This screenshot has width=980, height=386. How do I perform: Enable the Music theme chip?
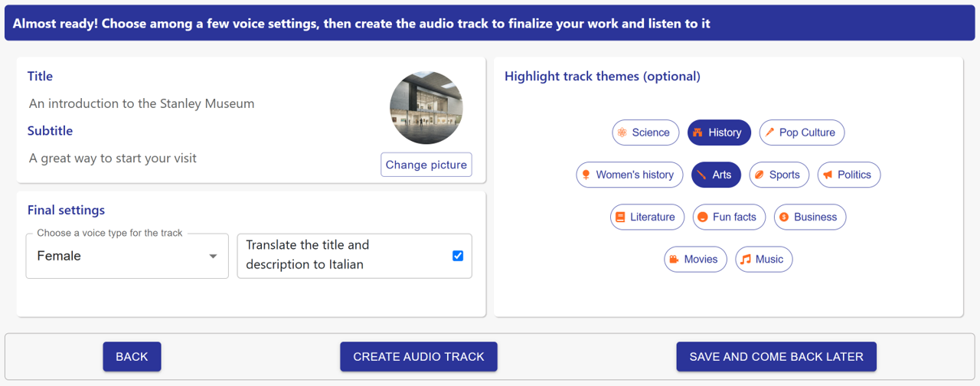point(763,259)
